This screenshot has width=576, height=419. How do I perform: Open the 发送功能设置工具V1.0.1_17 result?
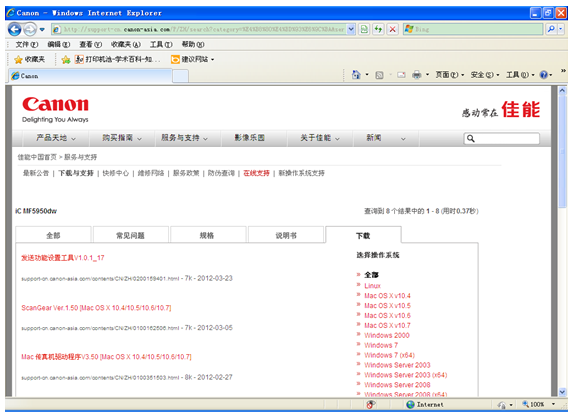(63, 258)
